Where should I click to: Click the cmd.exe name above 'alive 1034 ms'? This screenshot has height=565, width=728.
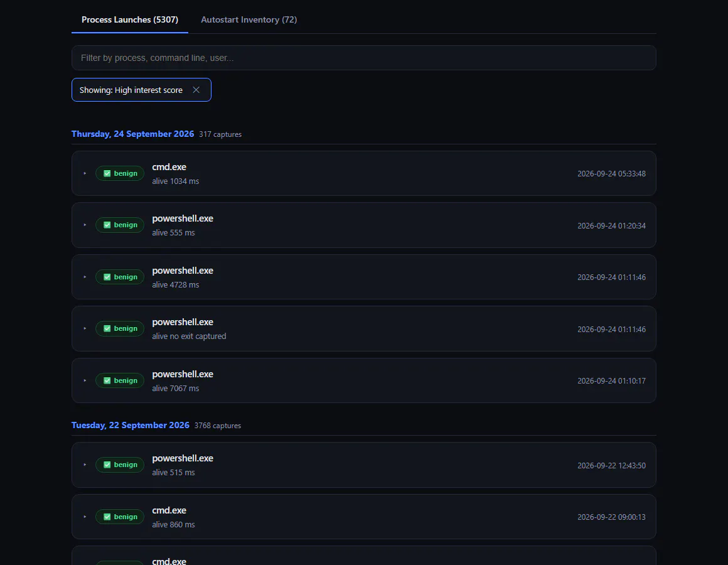pyautogui.click(x=169, y=167)
